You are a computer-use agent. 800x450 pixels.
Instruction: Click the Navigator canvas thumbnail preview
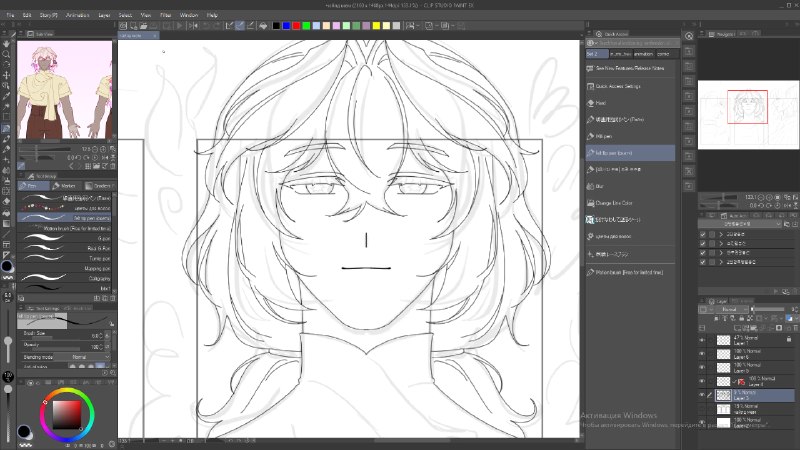coord(748,115)
